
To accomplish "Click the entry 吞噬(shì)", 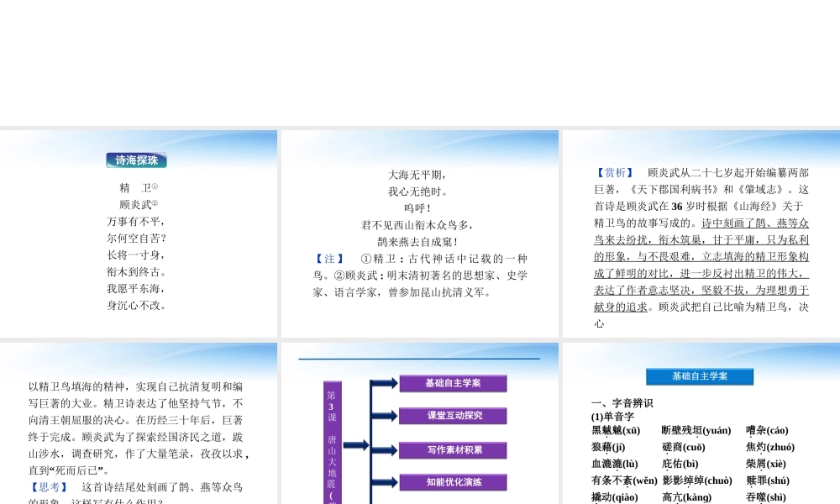I will coord(766,497).
